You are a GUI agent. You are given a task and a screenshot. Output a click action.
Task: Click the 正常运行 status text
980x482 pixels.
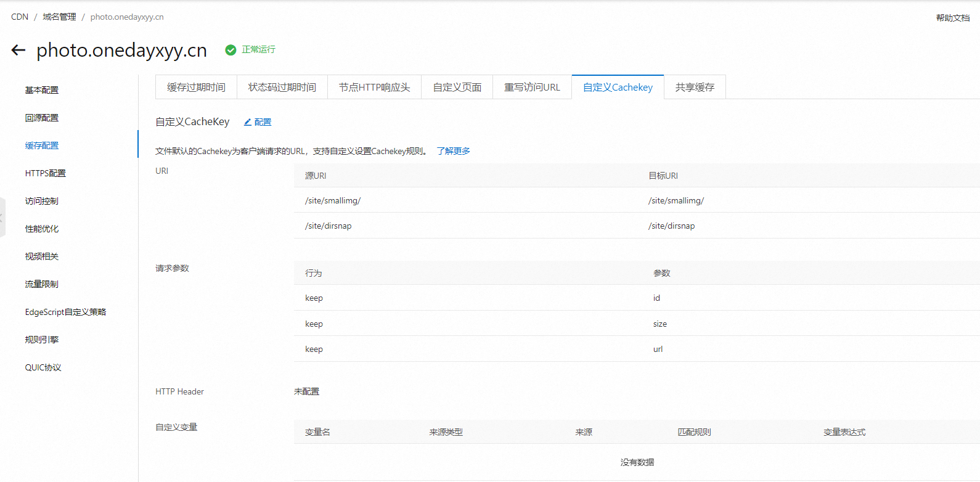coord(258,49)
